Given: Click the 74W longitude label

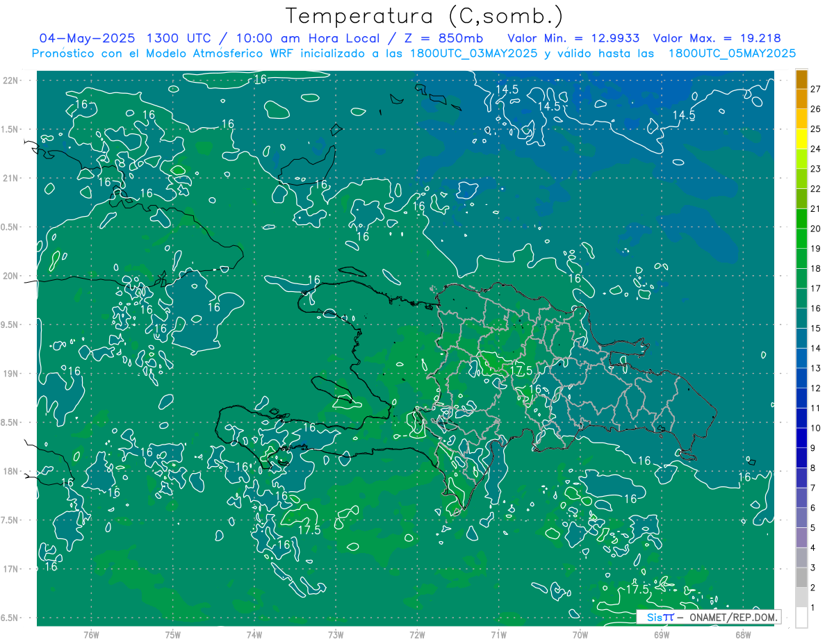Looking at the screenshot, I should pyautogui.click(x=254, y=635).
